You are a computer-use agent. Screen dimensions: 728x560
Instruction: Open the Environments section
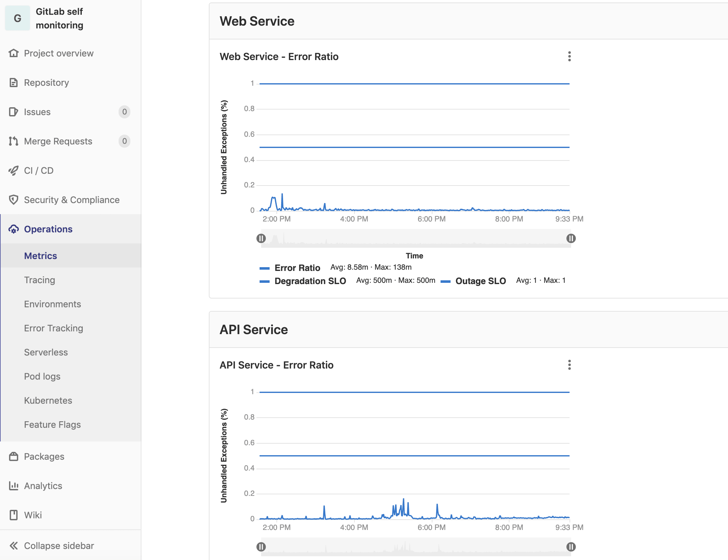pyautogui.click(x=52, y=303)
